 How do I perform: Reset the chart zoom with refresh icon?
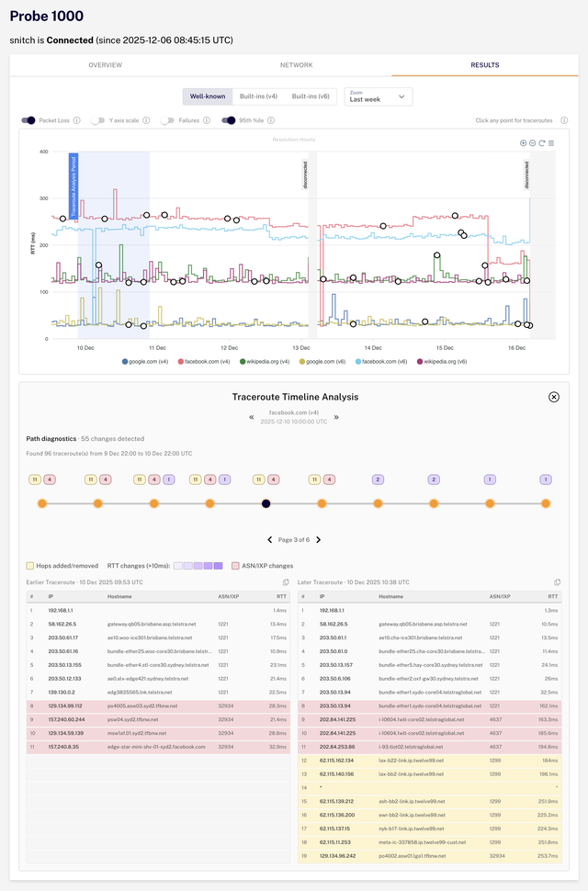543,143
